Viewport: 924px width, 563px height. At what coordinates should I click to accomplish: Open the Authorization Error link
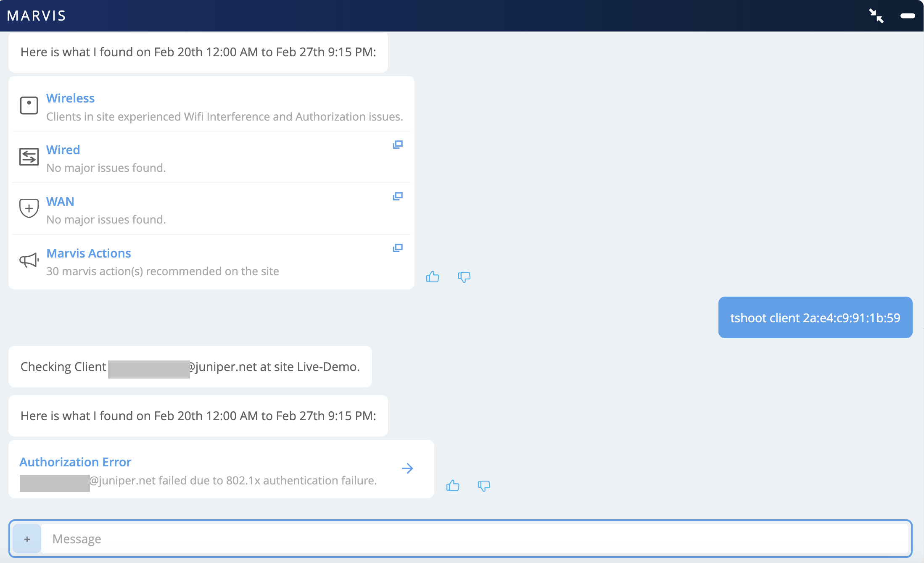coord(75,462)
